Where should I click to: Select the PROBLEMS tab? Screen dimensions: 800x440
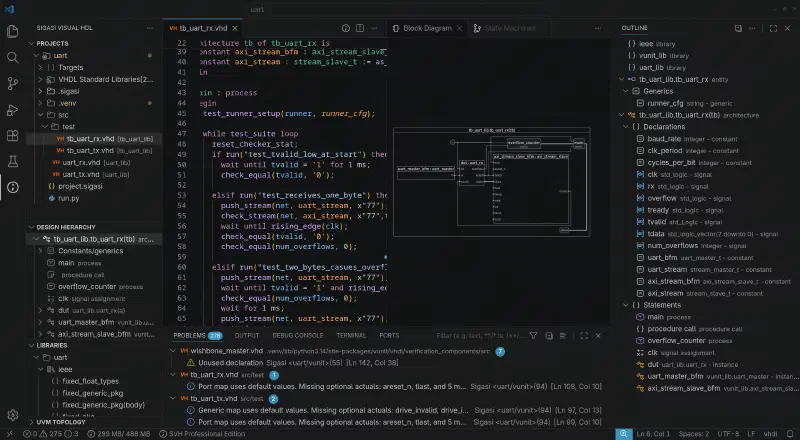click(197, 335)
